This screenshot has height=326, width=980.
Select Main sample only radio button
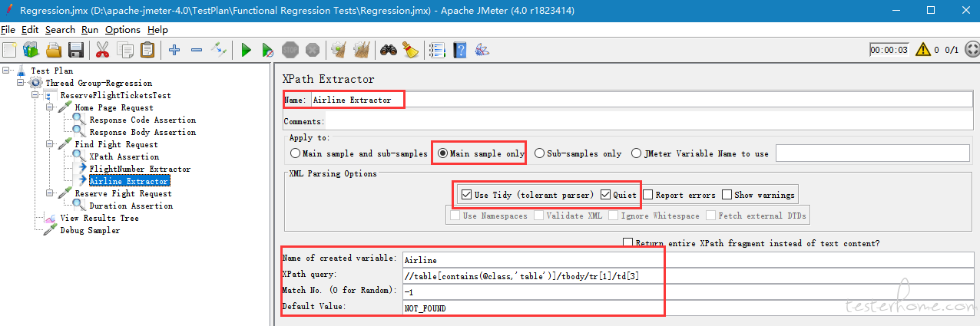coord(442,153)
